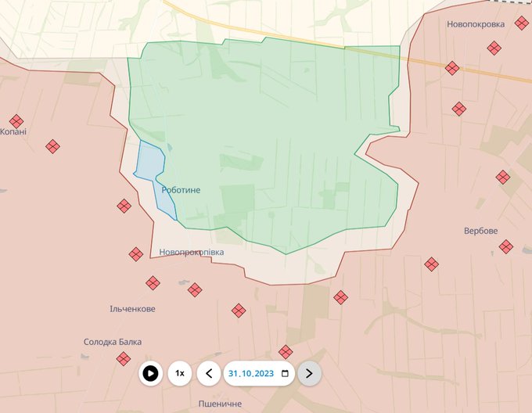The image size is (532, 413).
Task: Click the Копані settlement label
Action: [x=13, y=131]
